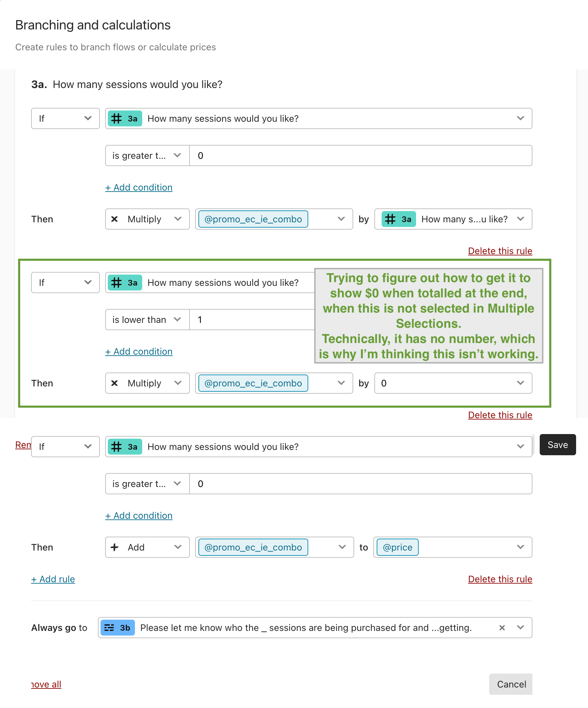This screenshot has height=708, width=588.
Task: Delete the third rule
Action: 500,579
